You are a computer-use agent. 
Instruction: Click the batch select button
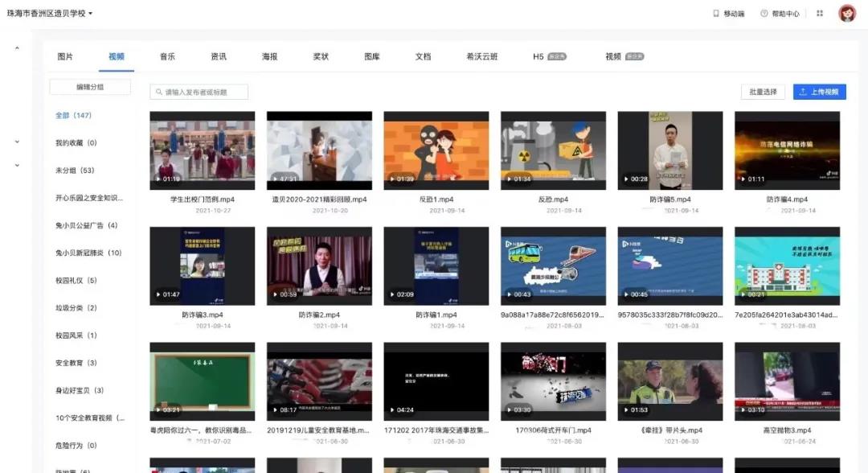[763, 92]
